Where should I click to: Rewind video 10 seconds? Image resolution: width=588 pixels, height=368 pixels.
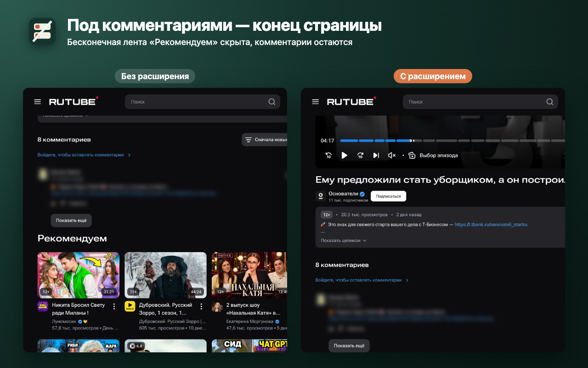[328, 155]
